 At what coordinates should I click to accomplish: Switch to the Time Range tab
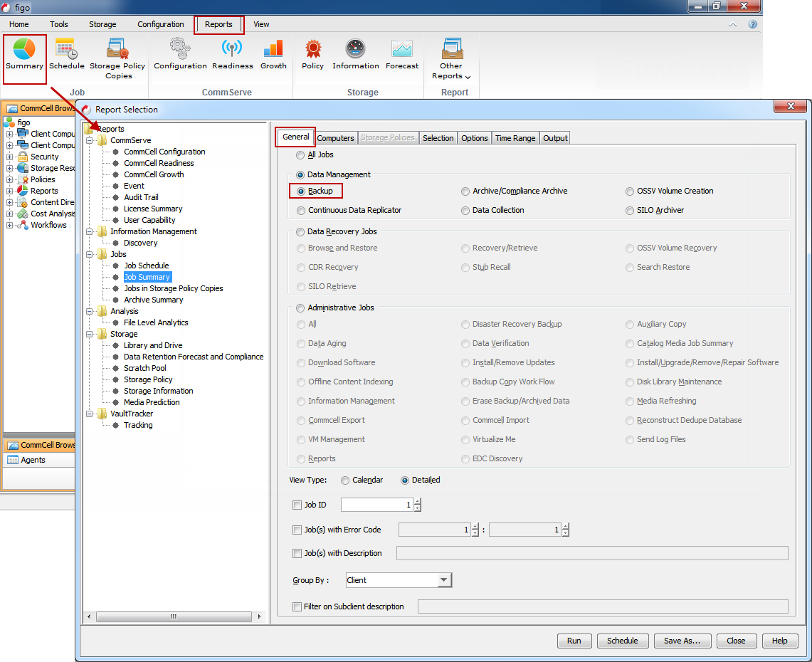pos(515,137)
